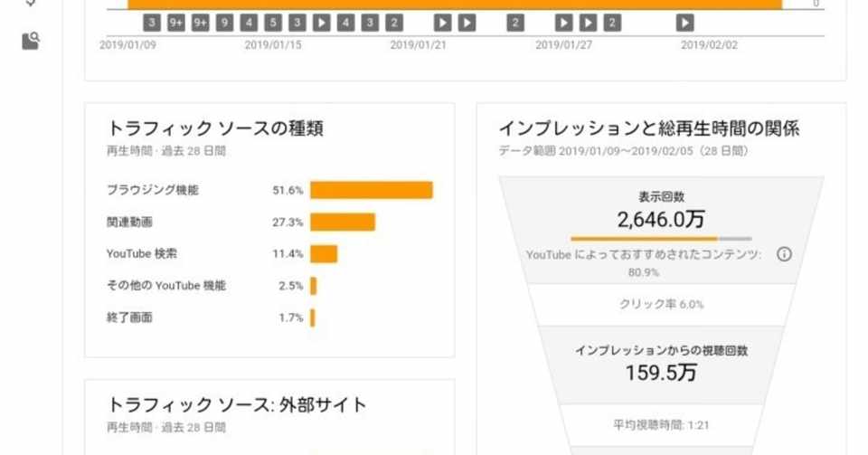Click the info icon beside YouTube recommended content

tap(784, 254)
